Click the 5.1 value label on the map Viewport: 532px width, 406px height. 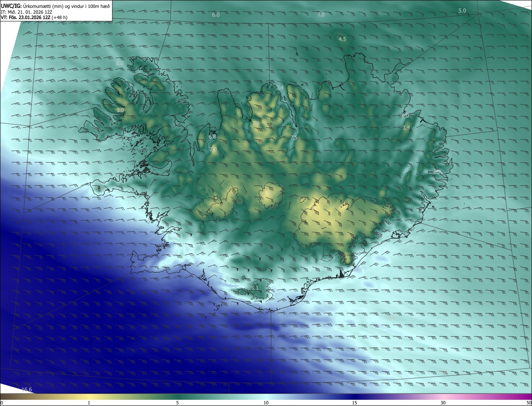point(255,288)
